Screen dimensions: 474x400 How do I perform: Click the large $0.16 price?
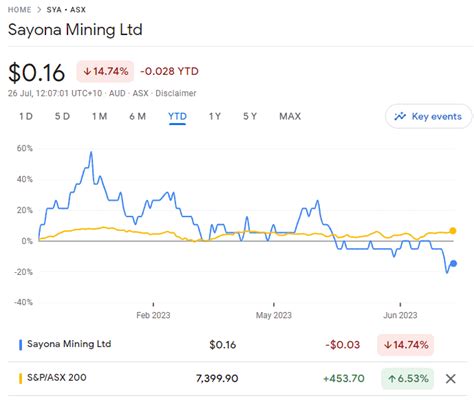coord(37,73)
